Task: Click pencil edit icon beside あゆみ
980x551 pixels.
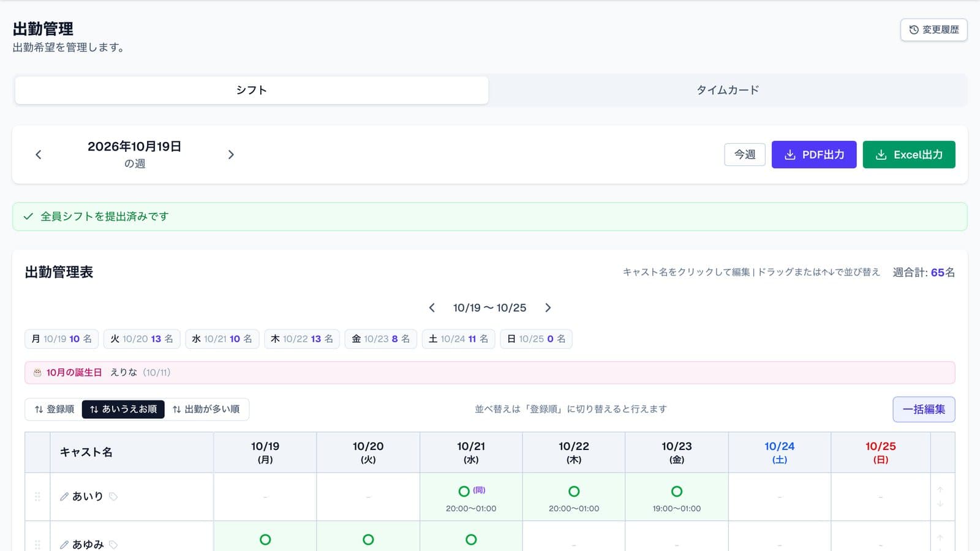Action: 64,544
